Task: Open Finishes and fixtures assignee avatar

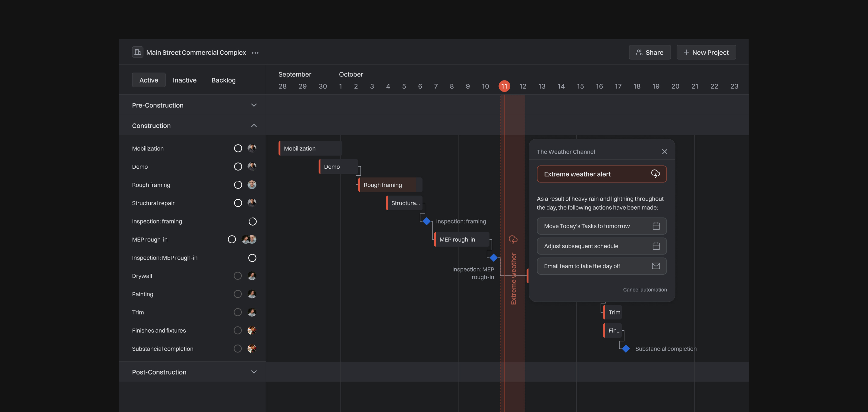Action: (252, 330)
